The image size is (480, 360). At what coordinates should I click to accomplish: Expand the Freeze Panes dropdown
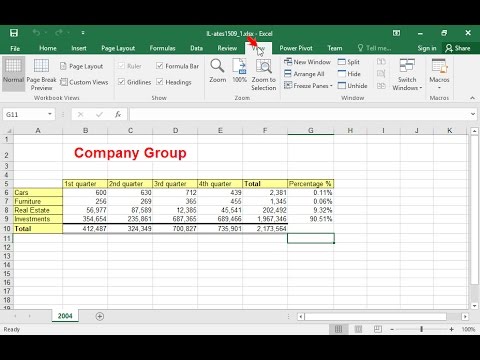pos(308,86)
